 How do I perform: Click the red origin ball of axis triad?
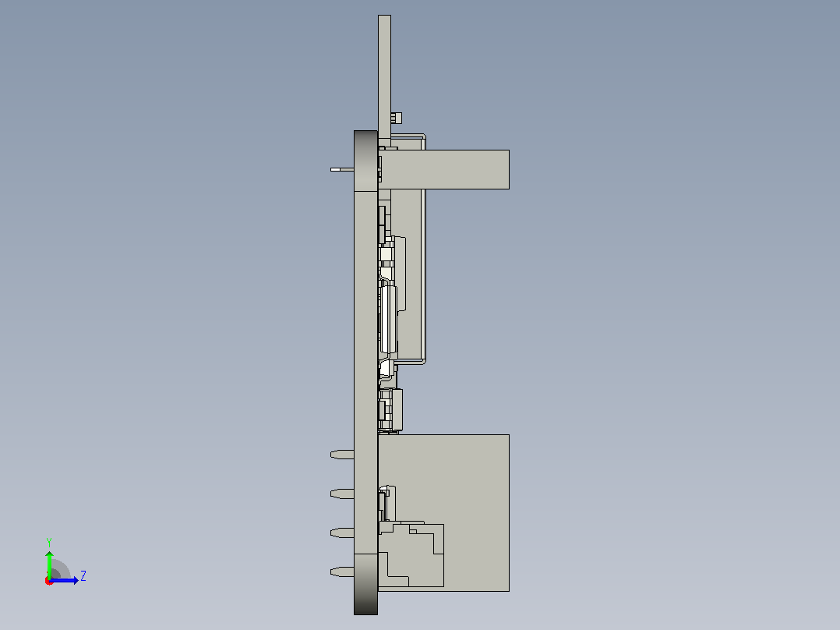(49, 581)
